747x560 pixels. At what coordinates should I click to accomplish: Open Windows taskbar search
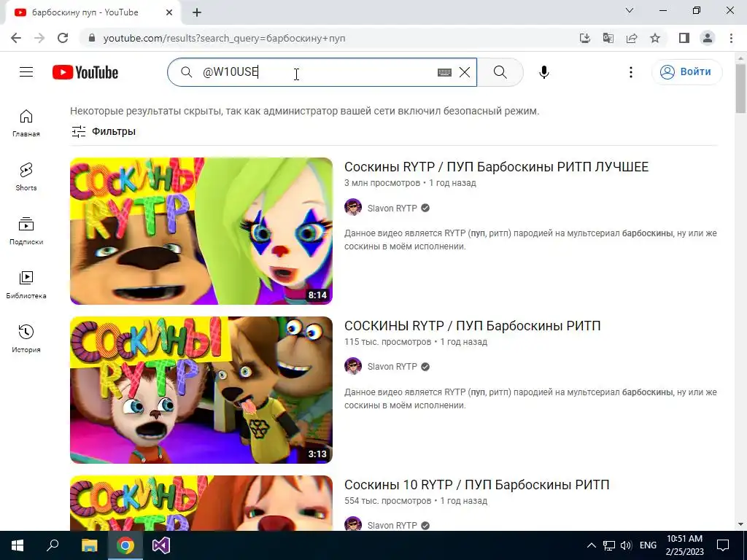coord(53,545)
